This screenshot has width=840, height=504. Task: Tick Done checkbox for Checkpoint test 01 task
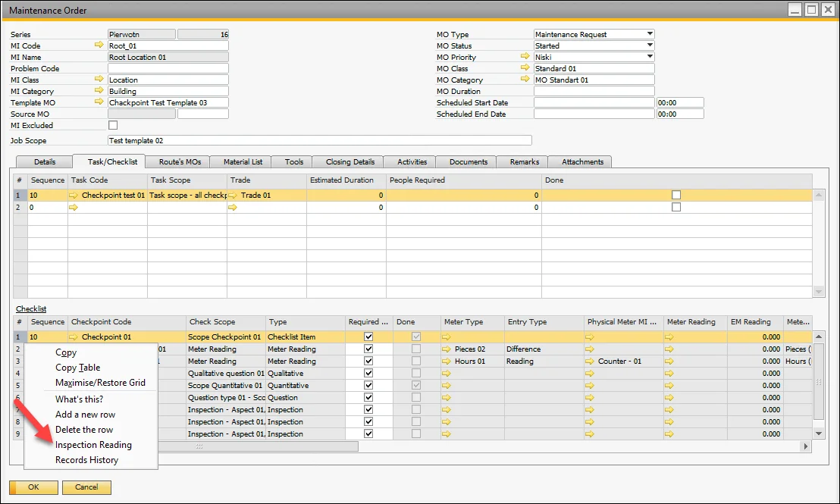click(676, 196)
